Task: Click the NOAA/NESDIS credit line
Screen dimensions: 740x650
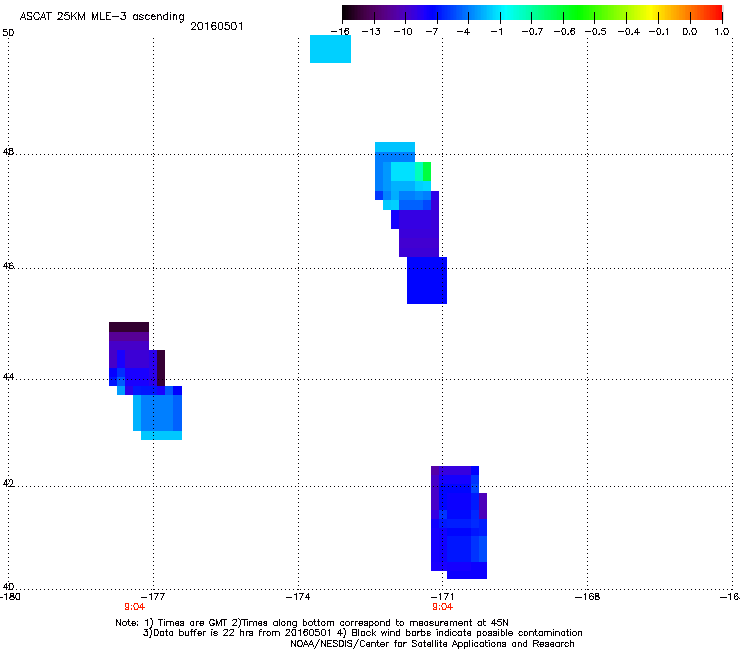Action: click(x=432, y=644)
